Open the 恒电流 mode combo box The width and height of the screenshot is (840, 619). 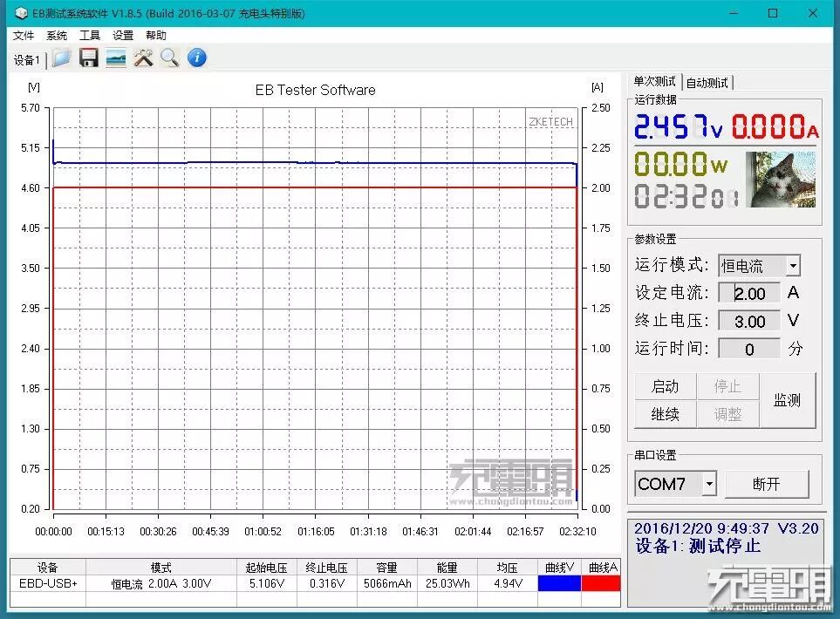(x=759, y=266)
